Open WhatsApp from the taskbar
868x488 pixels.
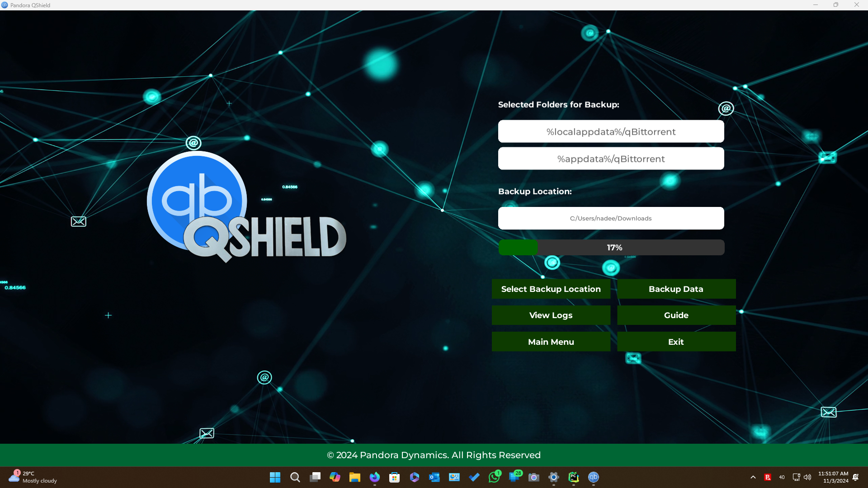(x=494, y=477)
